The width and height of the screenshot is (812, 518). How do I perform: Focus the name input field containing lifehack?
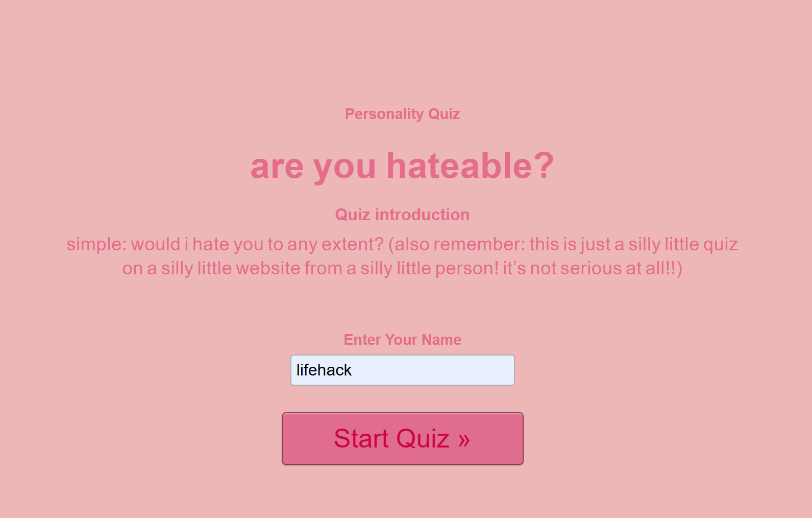point(402,370)
